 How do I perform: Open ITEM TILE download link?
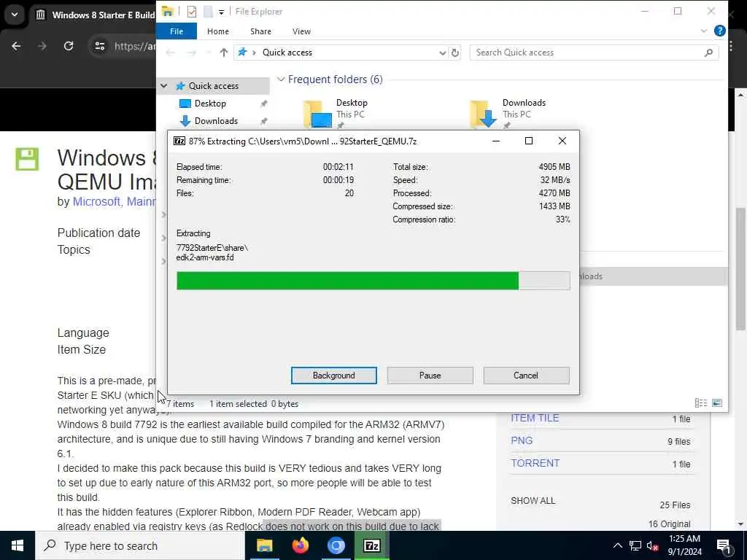[x=535, y=418]
